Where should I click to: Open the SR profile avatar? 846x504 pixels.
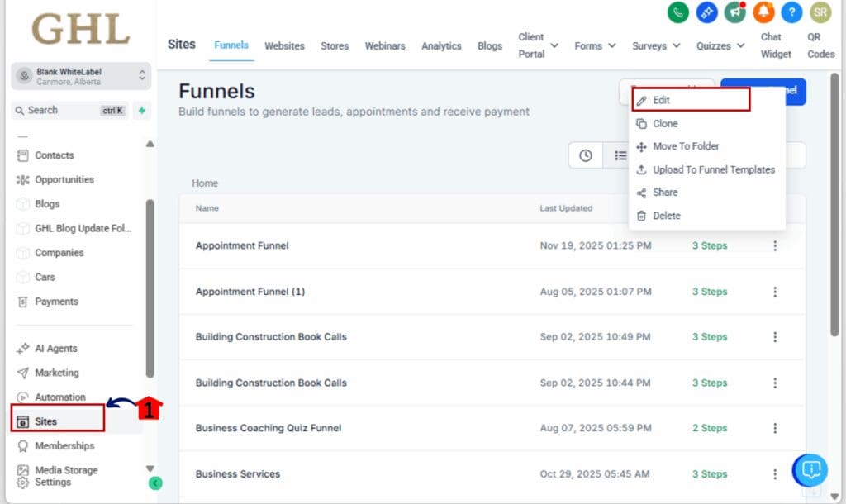[x=820, y=12]
